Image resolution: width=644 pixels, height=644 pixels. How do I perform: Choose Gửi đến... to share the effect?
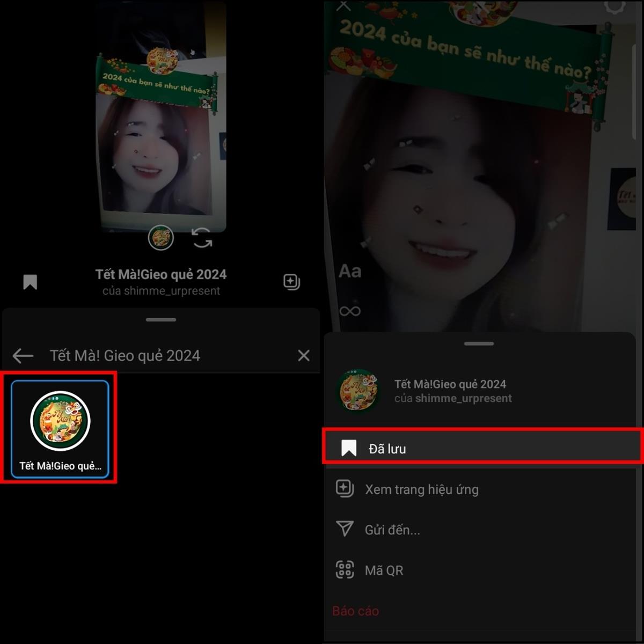(392, 530)
